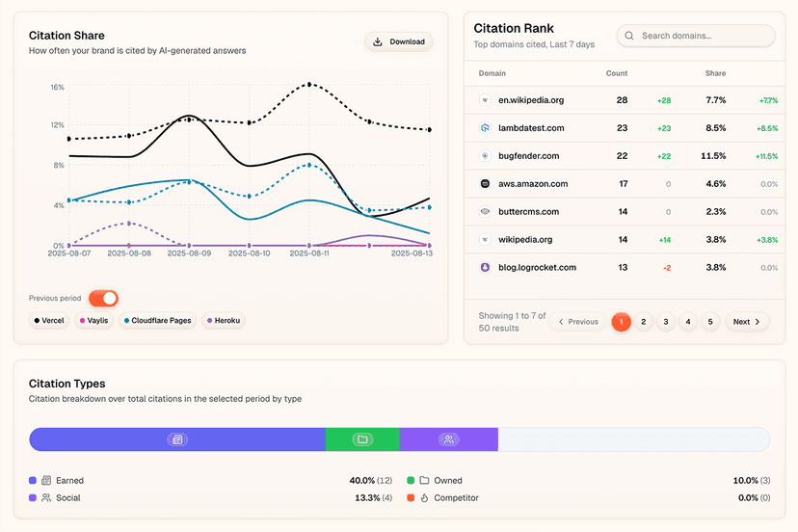This screenshot has height=532, width=798.
Task: Turn off the Previous period switch
Action: tap(103, 299)
